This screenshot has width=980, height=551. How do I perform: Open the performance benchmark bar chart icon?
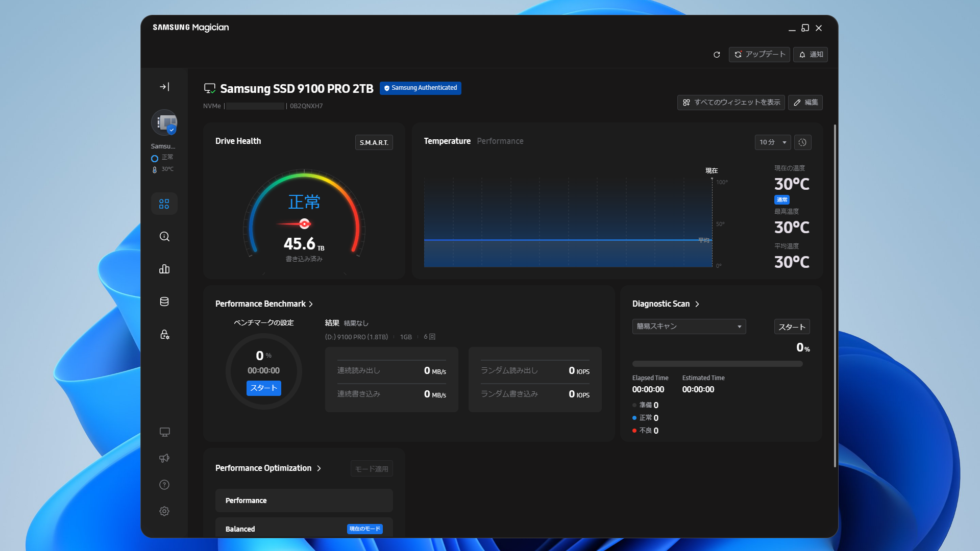[164, 269]
